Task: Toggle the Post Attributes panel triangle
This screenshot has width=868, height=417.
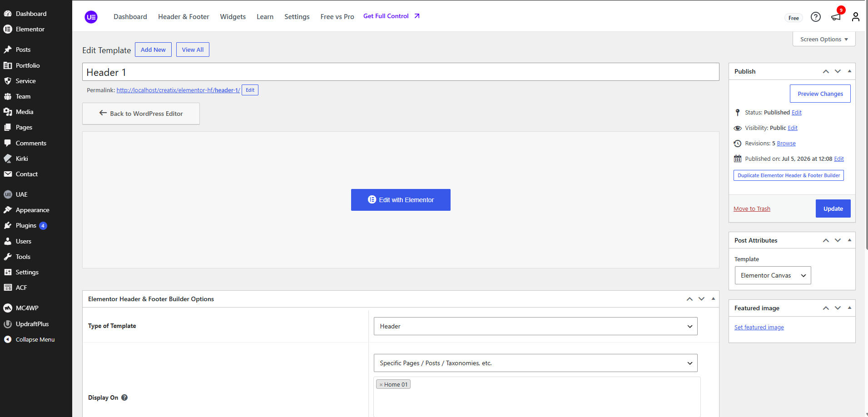Action: [x=849, y=240]
